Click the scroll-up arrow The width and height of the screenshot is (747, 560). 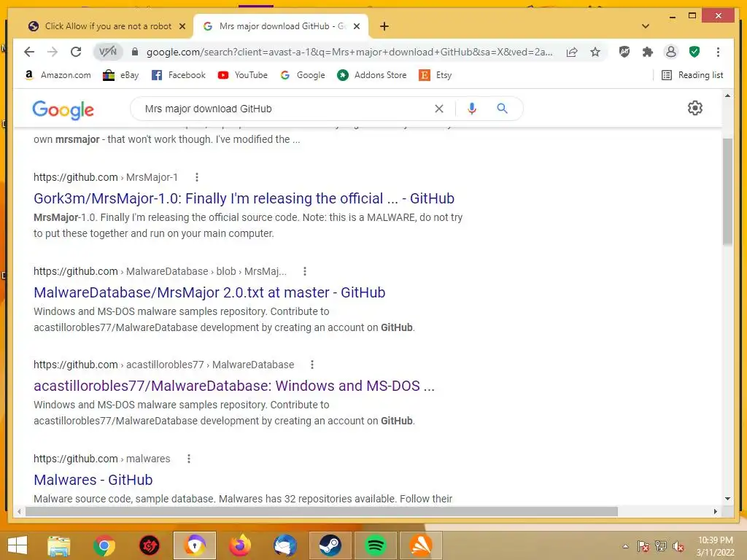pos(727,96)
